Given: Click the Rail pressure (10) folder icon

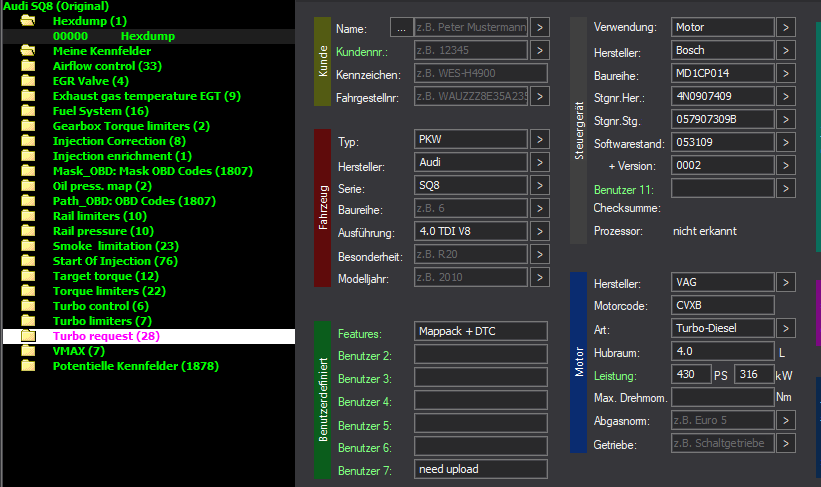Looking at the screenshot, I should (x=28, y=231).
